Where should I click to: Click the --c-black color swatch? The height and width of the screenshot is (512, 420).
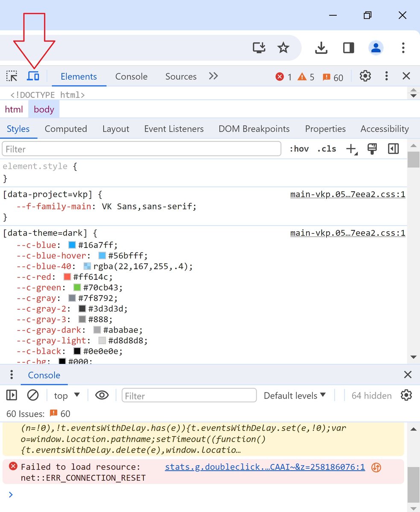77,352
